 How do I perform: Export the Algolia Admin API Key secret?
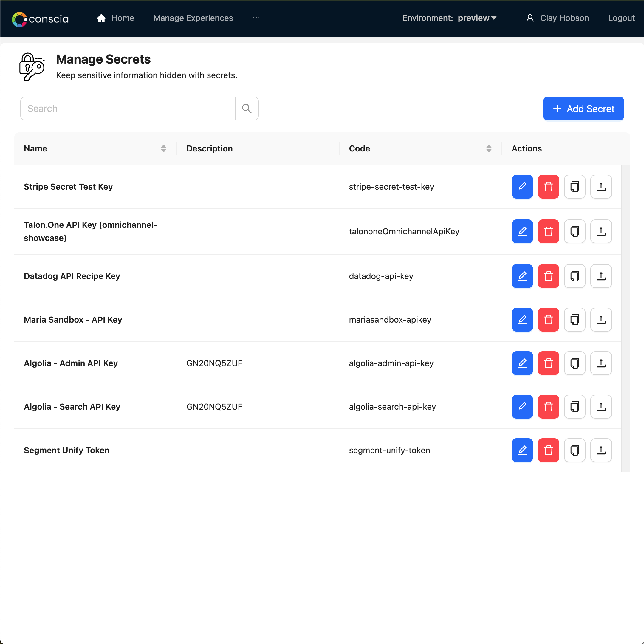601,363
